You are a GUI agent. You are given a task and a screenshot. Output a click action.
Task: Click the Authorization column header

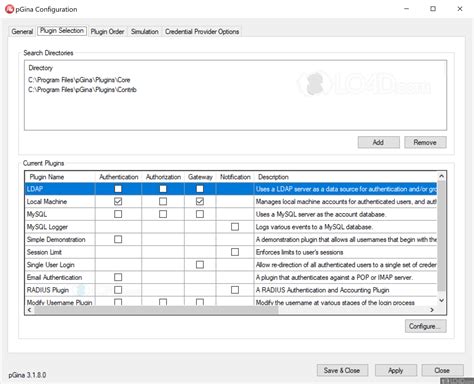[163, 177]
